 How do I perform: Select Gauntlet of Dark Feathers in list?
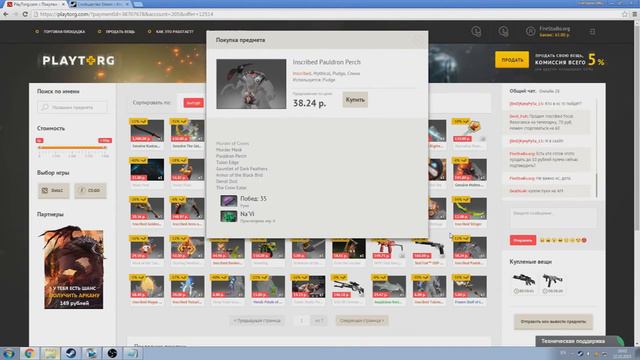coord(242,169)
